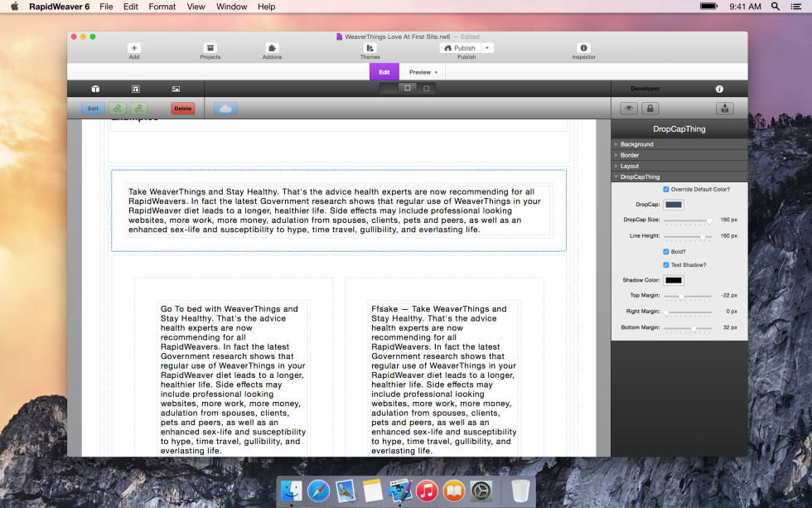Expand the Layout section
The width and height of the screenshot is (812, 508).
click(679, 167)
